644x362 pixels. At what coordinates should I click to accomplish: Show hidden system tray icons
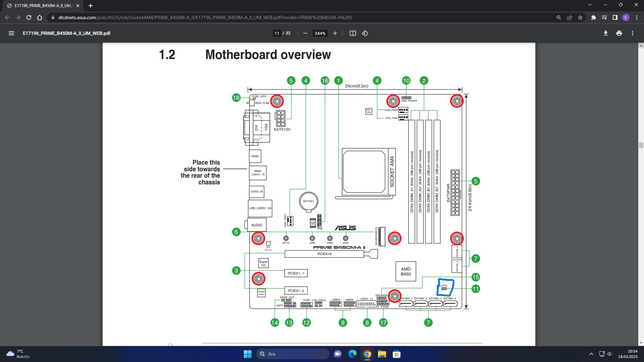(591, 354)
